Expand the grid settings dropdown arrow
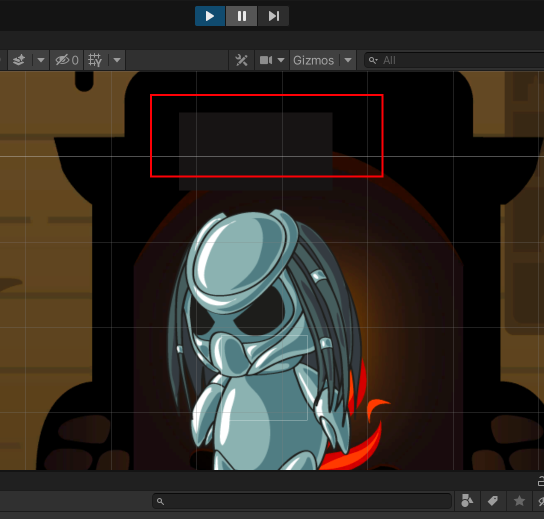 [x=117, y=60]
